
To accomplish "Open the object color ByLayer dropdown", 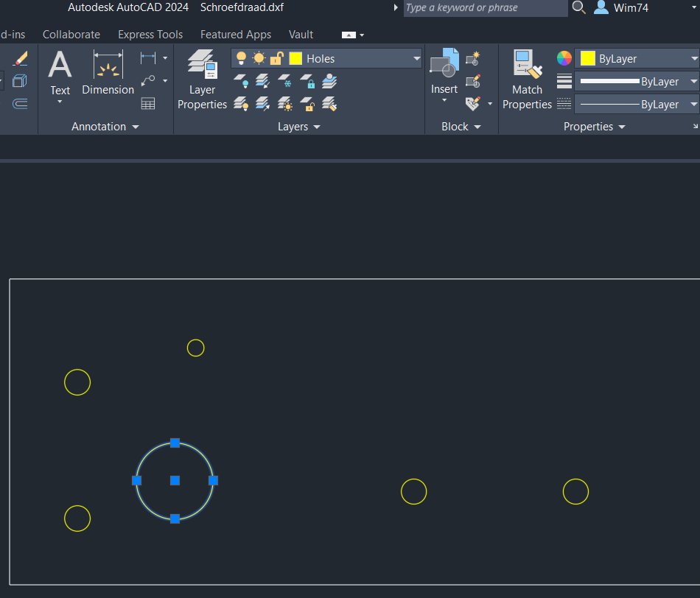I will coord(694,58).
